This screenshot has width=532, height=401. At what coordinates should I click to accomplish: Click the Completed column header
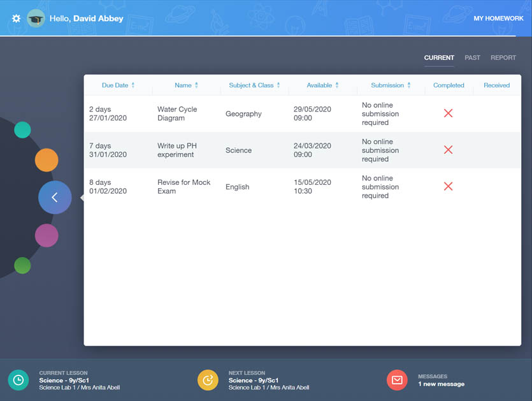click(449, 85)
